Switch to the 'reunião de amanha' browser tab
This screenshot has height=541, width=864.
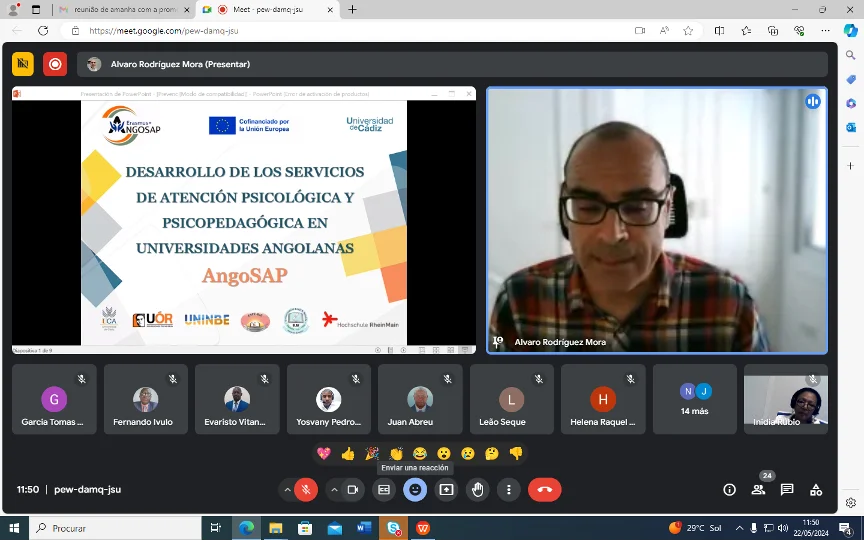point(118,9)
